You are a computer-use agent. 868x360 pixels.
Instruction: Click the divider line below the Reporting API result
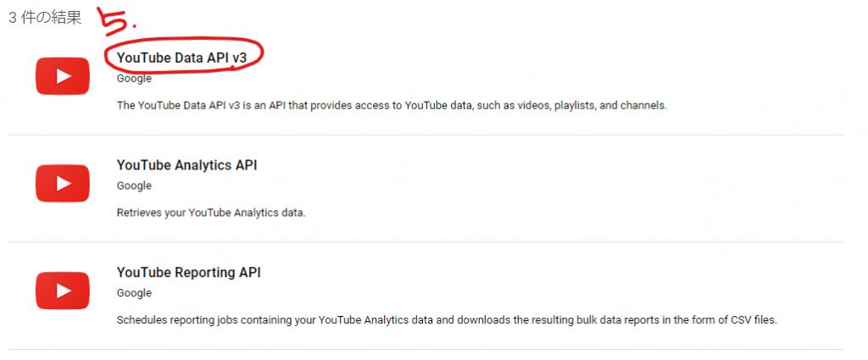pos(426,349)
